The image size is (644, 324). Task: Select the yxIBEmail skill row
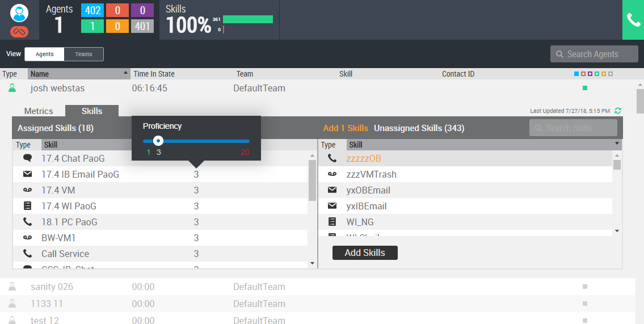[465, 206]
